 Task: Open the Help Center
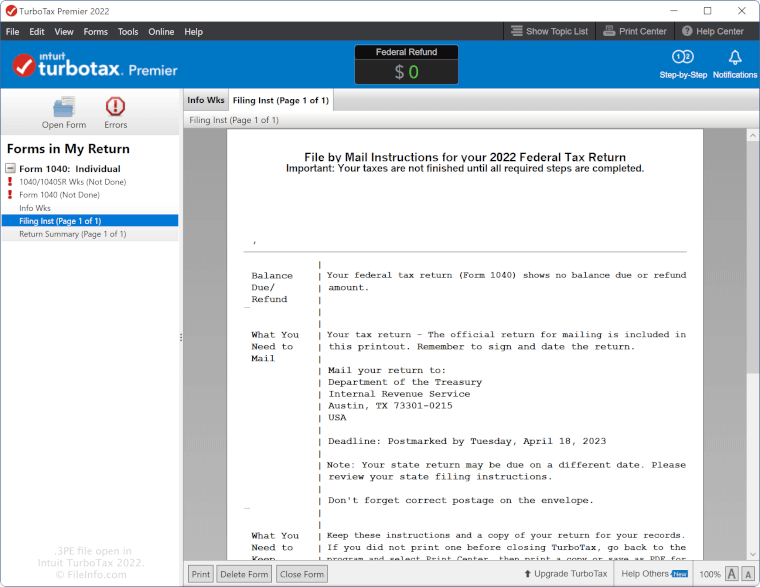712,31
